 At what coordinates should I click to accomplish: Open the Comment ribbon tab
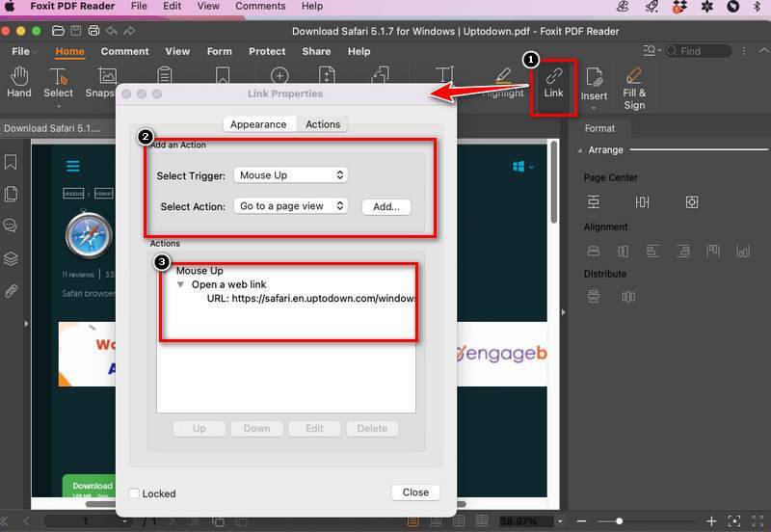125,51
